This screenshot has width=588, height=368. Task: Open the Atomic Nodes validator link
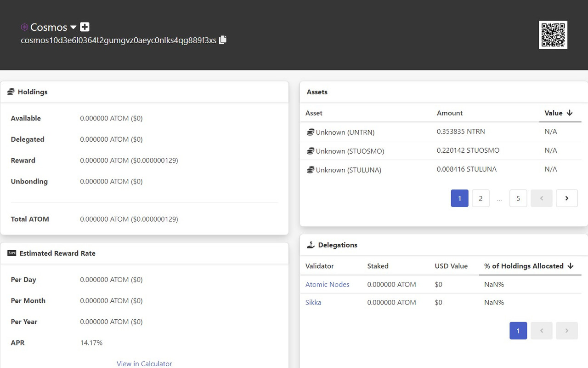click(x=328, y=285)
